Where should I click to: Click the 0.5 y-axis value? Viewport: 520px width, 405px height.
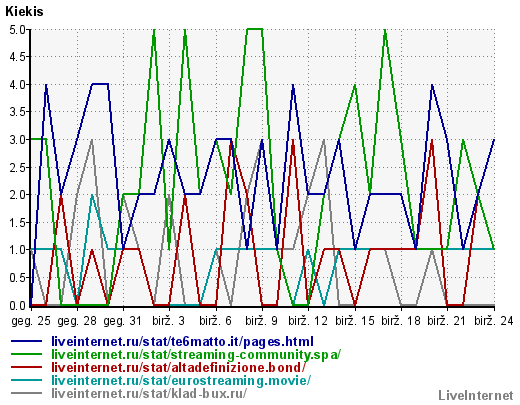(x=17, y=278)
